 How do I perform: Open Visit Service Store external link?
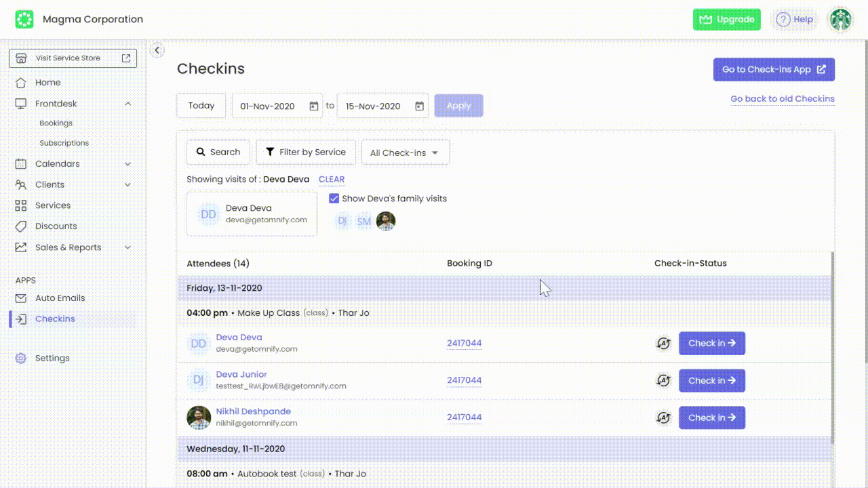click(73, 58)
